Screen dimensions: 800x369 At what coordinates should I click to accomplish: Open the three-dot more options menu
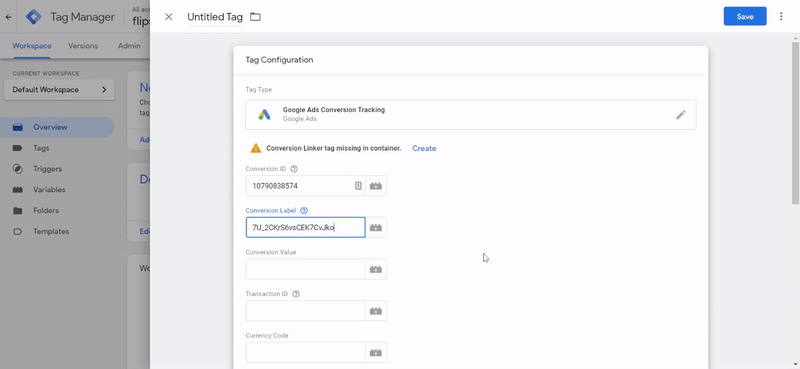click(781, 16)
